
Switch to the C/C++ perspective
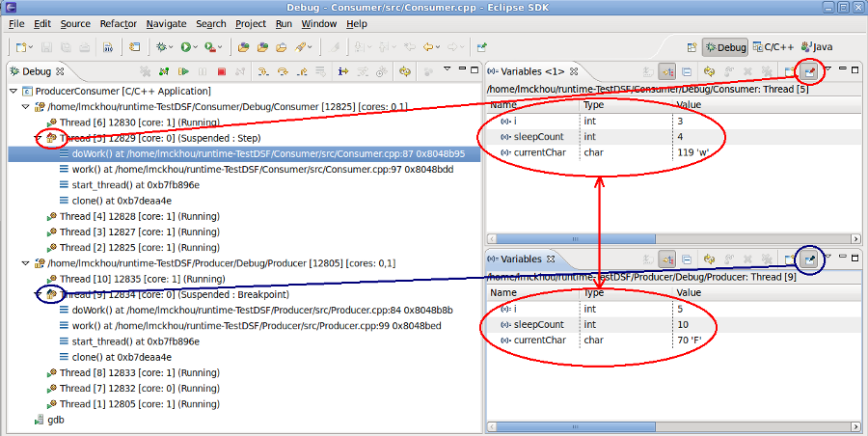(773, 47)
